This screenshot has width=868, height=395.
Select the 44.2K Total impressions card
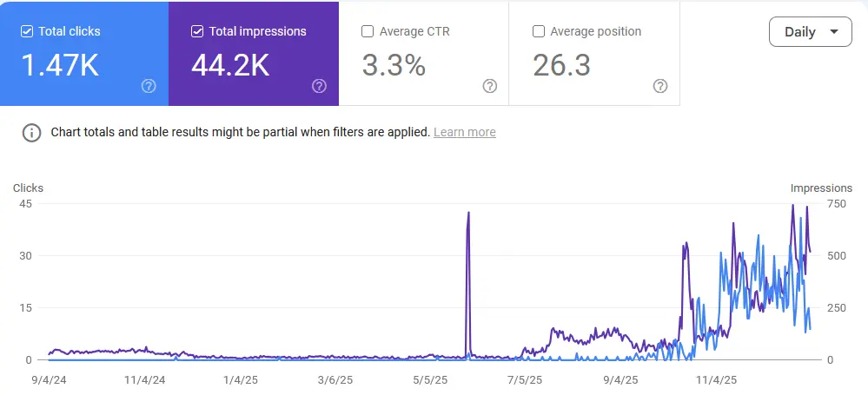pyautogui.click(x=254, y=53)
